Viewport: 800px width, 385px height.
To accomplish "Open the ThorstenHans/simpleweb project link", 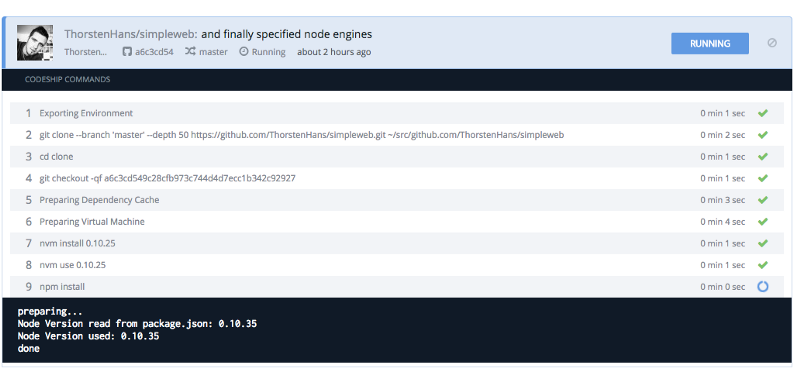I will [x=131, y=34].
